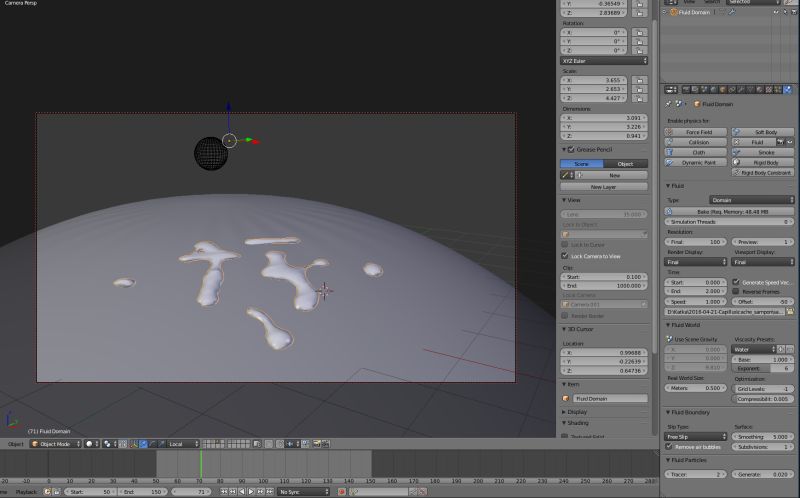Expand the Display panel
The height and width of the screenshot is (498, 800).
(x=564, y=412)
